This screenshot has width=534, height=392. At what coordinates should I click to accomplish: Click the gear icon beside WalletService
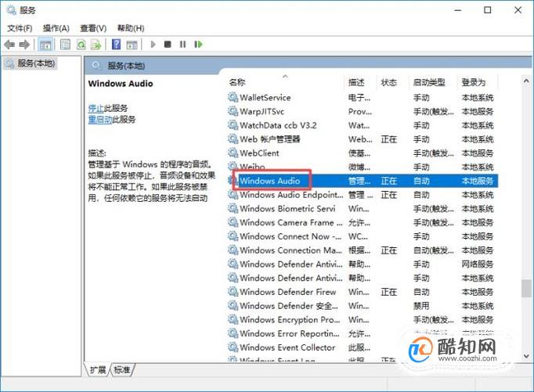point(233,98)
